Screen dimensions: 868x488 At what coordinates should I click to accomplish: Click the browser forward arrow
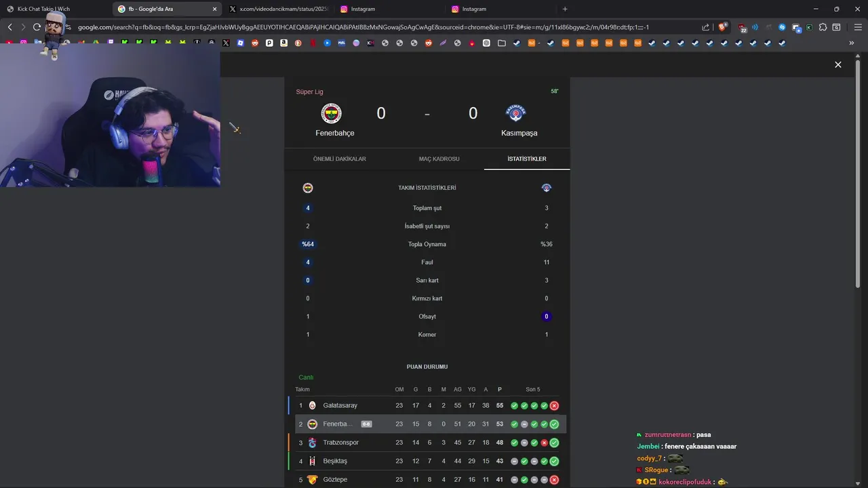click(x=23, y=27)
